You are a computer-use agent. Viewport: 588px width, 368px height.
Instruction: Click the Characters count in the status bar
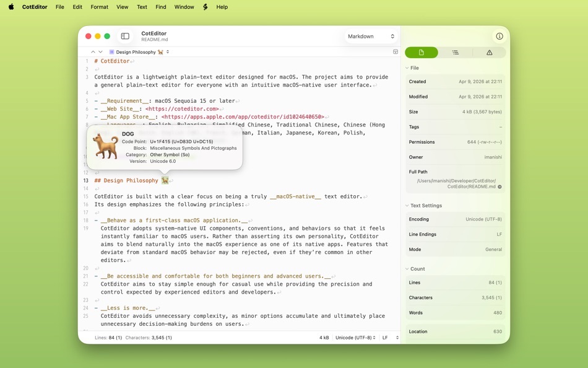click(x=149, y=338)
